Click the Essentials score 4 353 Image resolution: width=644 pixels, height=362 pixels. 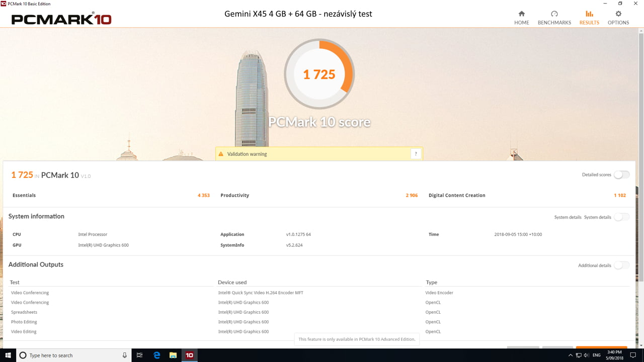(204, 195)
